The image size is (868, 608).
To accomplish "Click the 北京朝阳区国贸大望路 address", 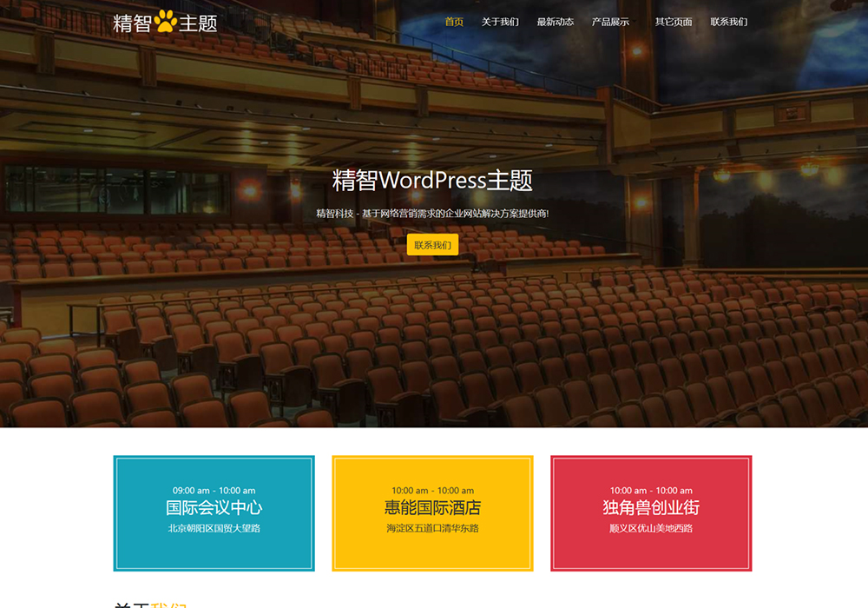I will [x=214, y=528].
